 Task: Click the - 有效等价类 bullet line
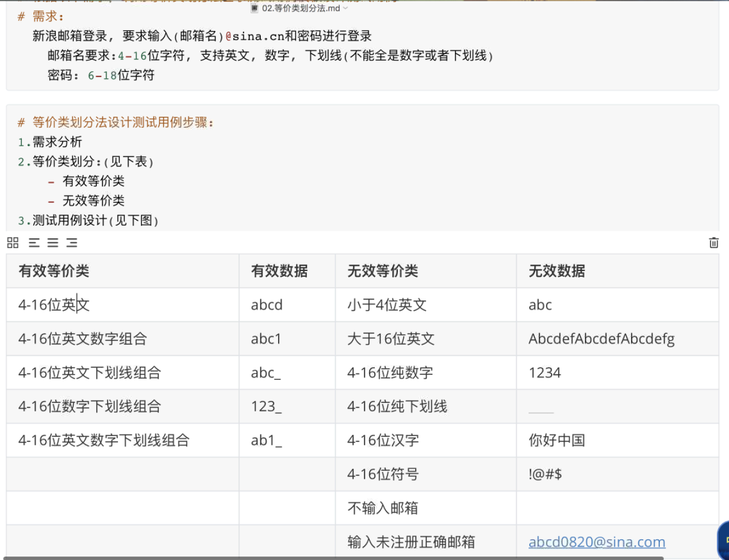click(x=86, y=181)
